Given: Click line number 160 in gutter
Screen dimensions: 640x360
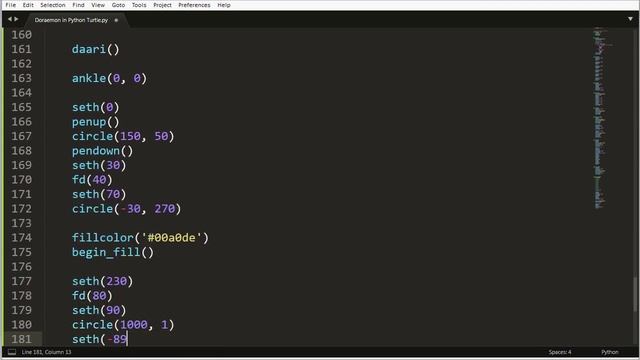Looking at the screenshot, I should pos(21,35).
